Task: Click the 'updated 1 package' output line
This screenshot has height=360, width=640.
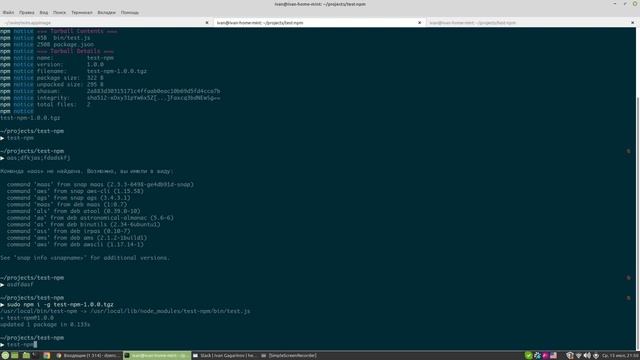Action: pyautogui.click(x=45, y=324)
